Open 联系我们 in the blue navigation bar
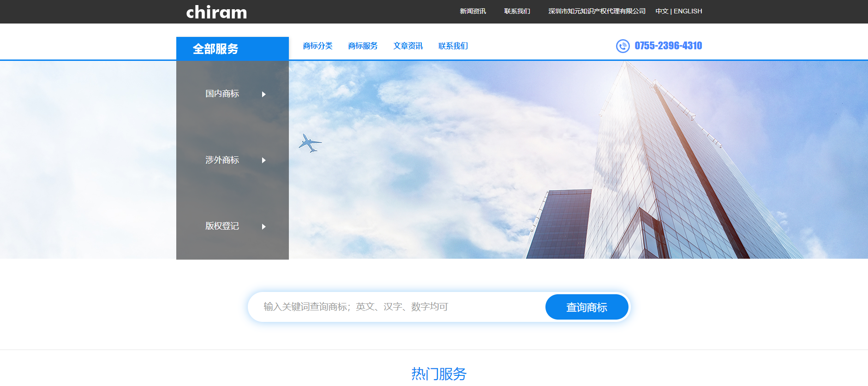The height and width of the screenshot is (386, 868). pos(453,46)
